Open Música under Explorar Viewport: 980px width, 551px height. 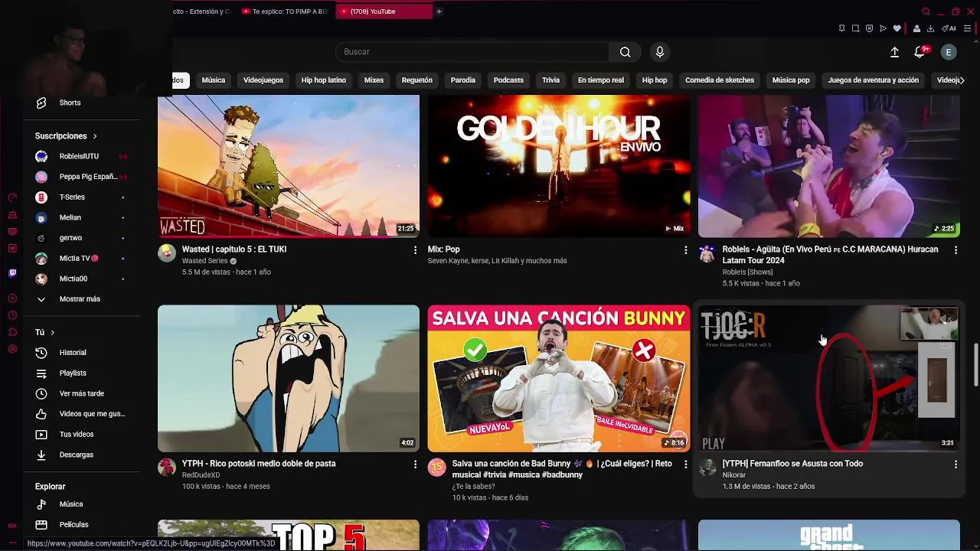83,504
